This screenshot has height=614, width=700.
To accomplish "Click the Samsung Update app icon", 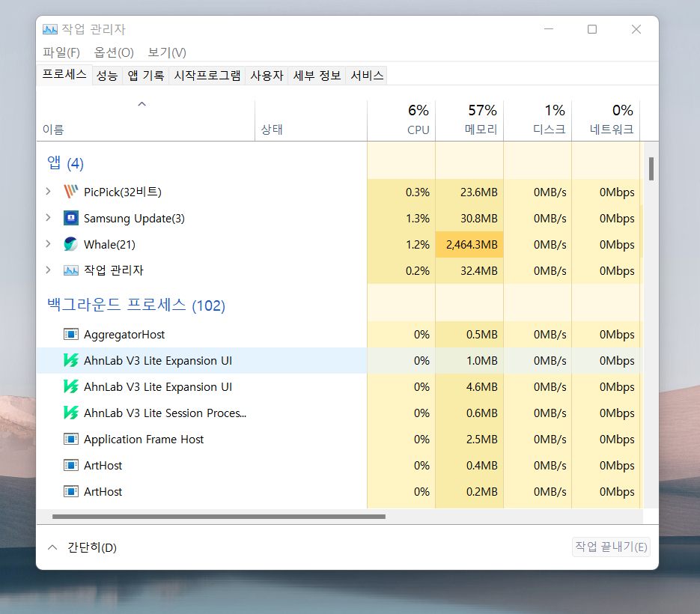I will pyautogui.click(x=71, y=218).
